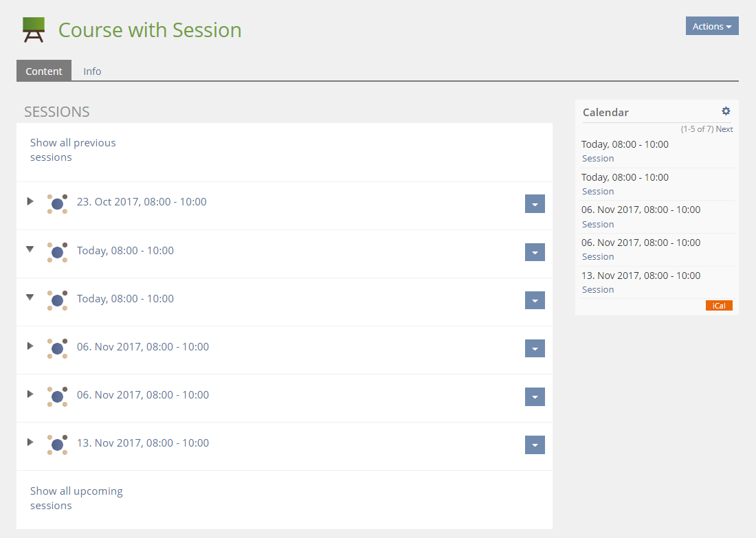Open action menu for 13. Nov 2017 session
The height and width of the screenshot is (538, 756).
click(x=535, y=445)
